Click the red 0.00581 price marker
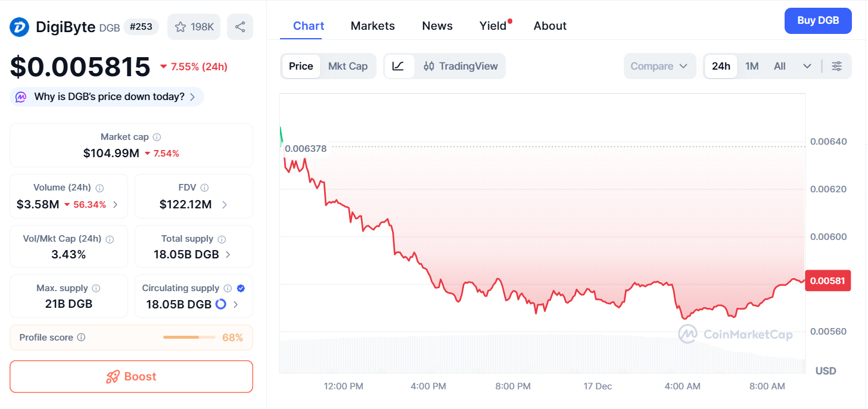This screenshot has height=409, width=868. [827, 280]
